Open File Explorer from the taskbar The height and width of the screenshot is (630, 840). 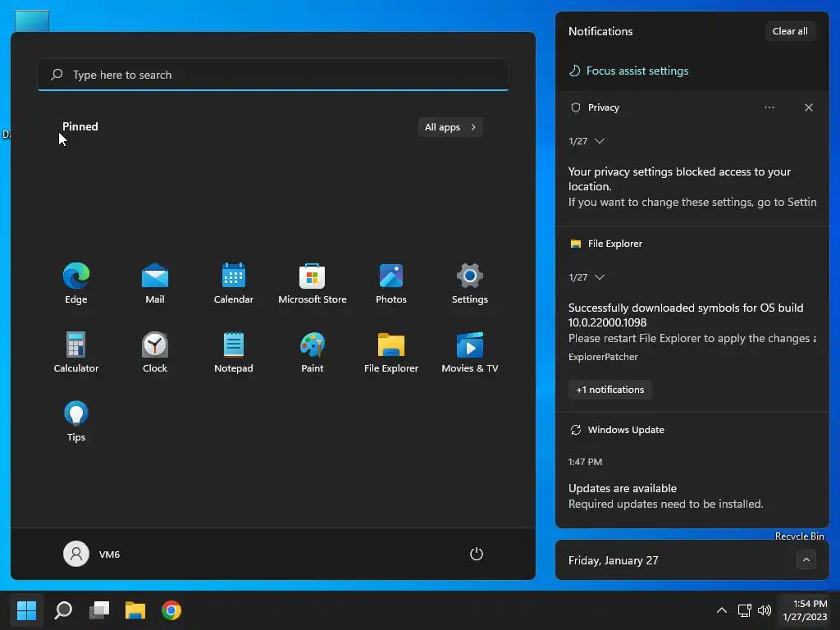coord(135,609)
